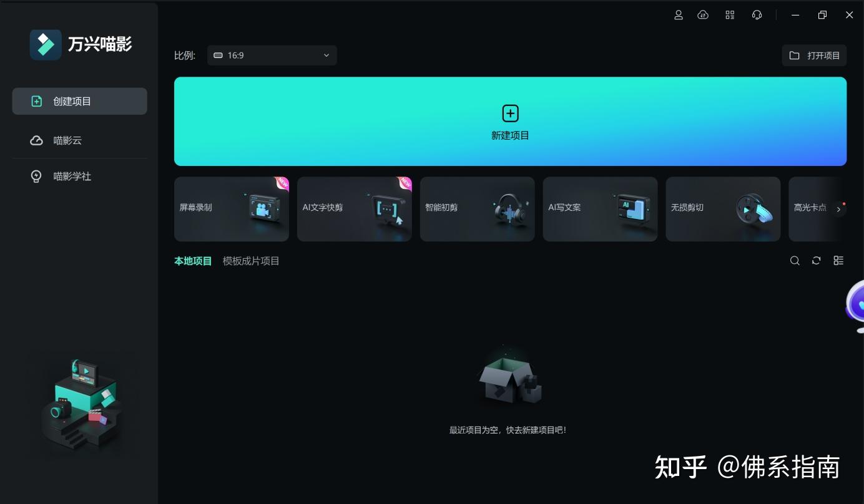Image resolution: width=864 pixels, height=504 pixels.
Task: Open the cloud download icon in title bar
Action: (x=703, y=15)
